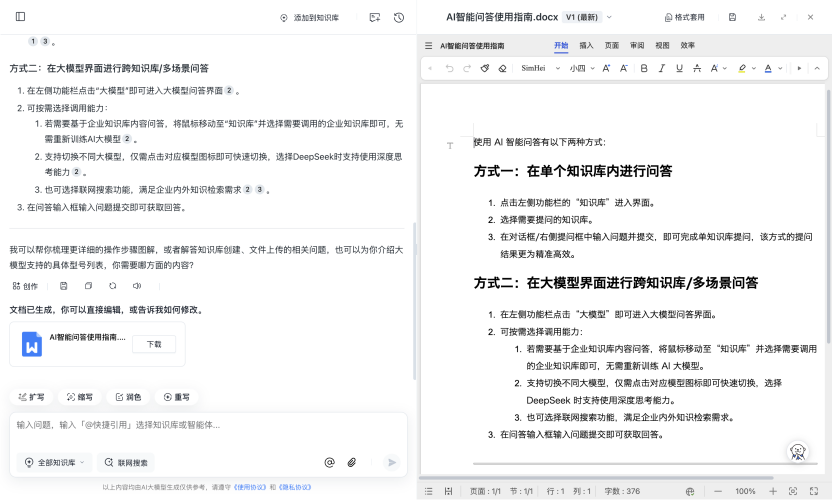Image resolution: width=832 pixels, height=500 pixels.
Task: Zoom in with the status bar plus button
Action: click(773, 492)
